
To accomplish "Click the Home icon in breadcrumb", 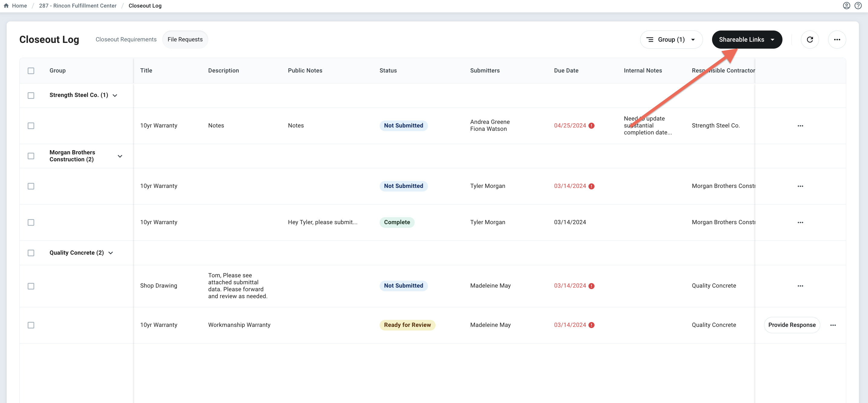I will pyautogui.click(x=6, y=6).
